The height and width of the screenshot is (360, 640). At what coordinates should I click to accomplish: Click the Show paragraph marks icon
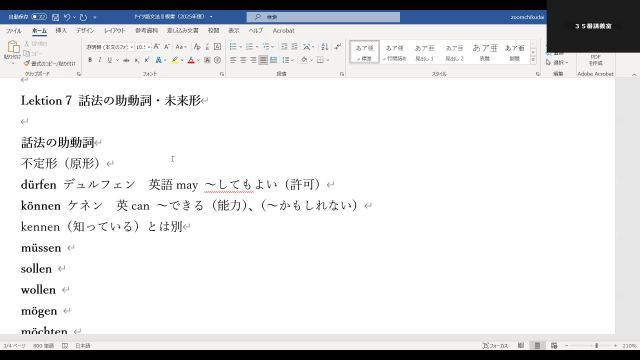[338, 47]
